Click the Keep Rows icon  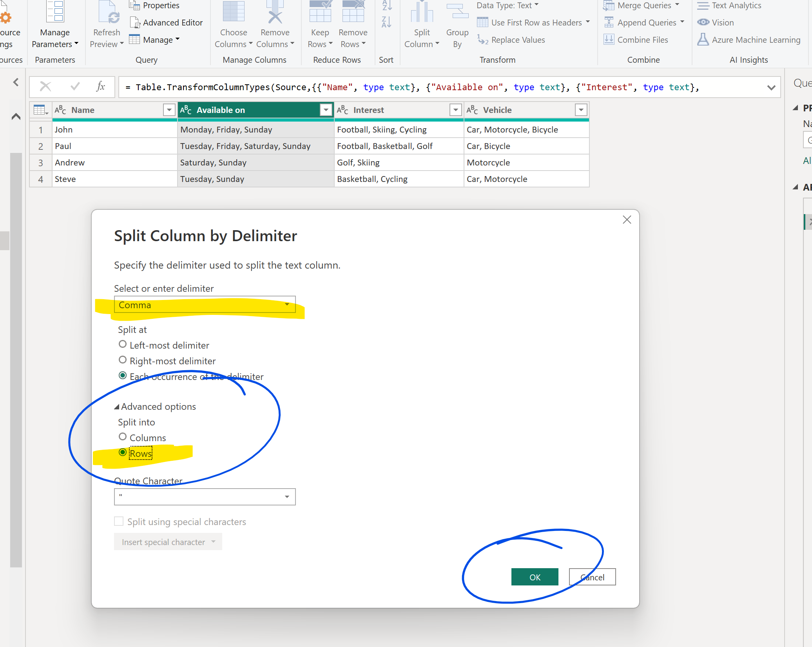coord(320,12)
